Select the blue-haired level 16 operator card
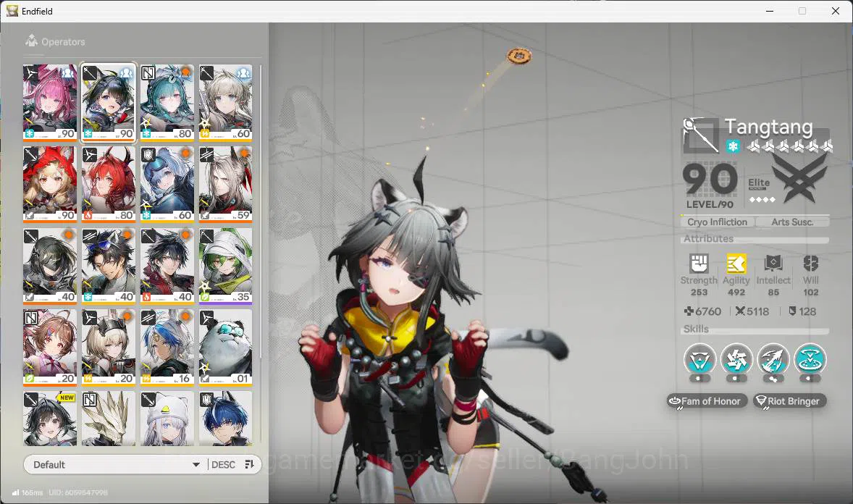Image resolution: width=853 pixels, height=504 pixels. (x=167, y=348)
